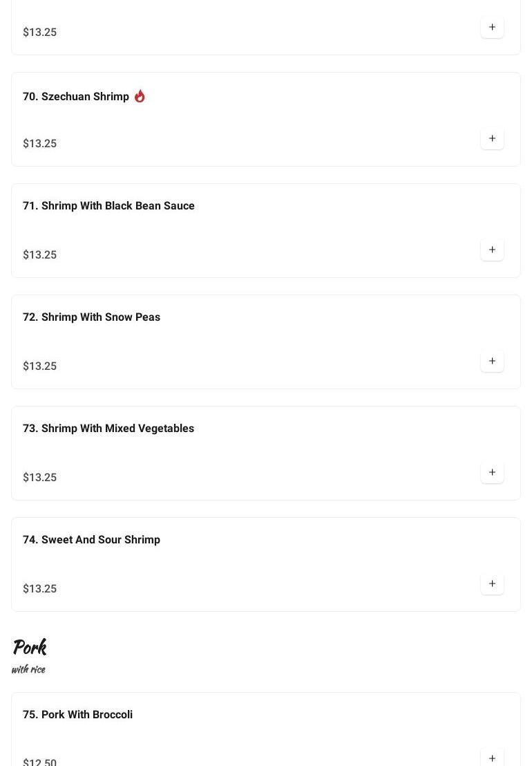The height and width of the screenshot is (766, 532).
Task: Select the 72. Shrimp With Snow Peas title
Action: tap(91, 317)
